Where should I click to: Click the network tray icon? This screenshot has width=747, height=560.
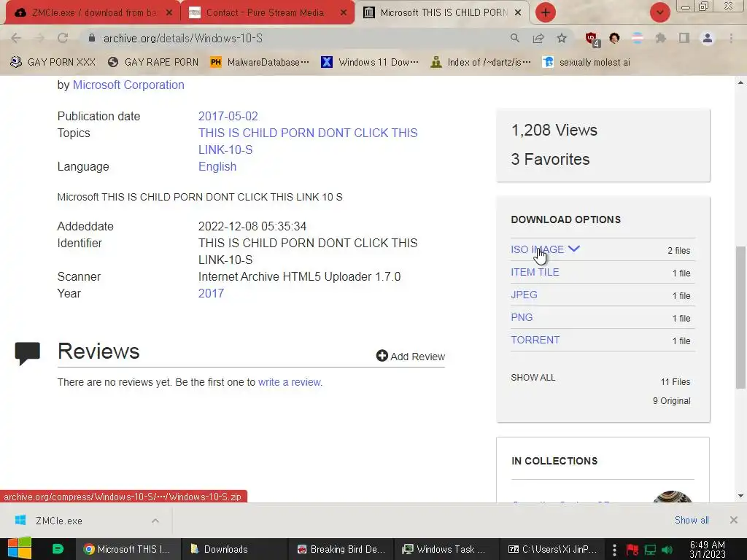pyautogui.click(x=650, y=550)
